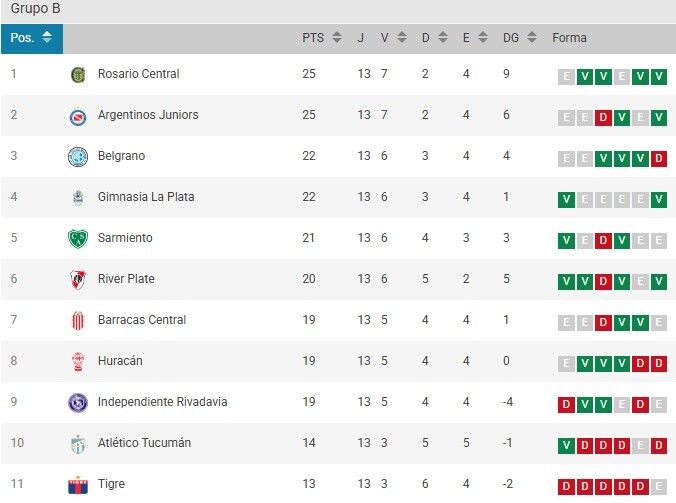Select the Sarmiento green shield crest
Viewport: 676px width, 503px height.
(78, 238)
